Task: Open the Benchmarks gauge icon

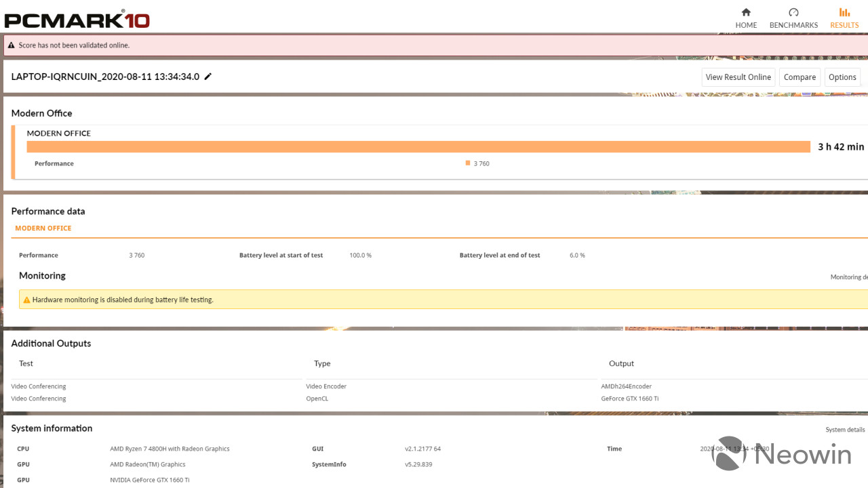Action: (793, 12)
